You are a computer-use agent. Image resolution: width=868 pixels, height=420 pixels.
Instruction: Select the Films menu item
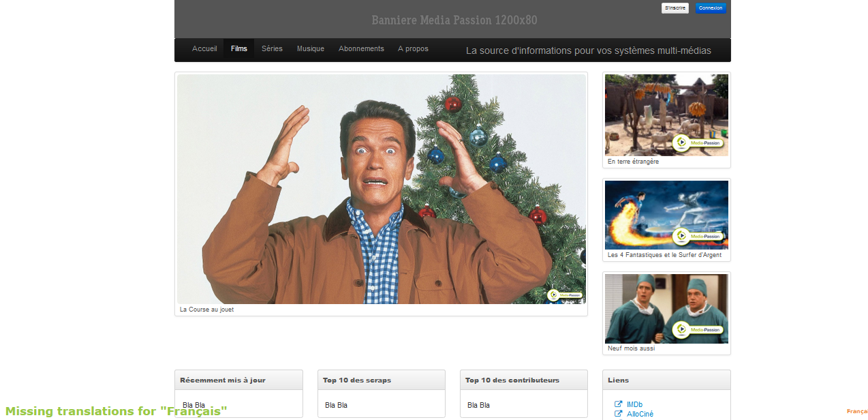tap(239, 48)
